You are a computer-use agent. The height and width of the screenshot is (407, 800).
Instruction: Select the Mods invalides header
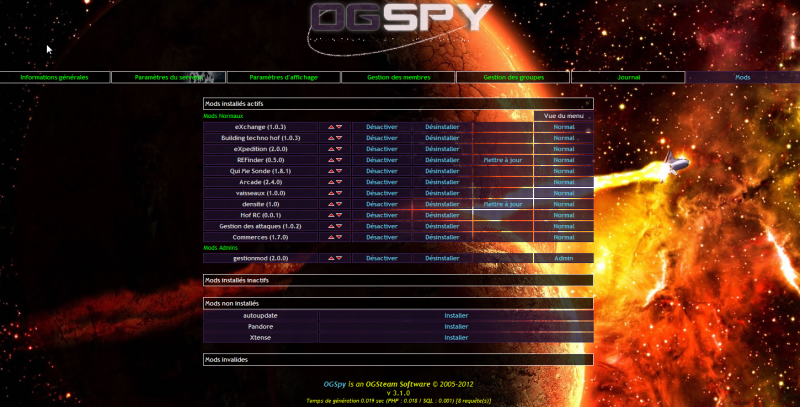click(x=398, y=360)
